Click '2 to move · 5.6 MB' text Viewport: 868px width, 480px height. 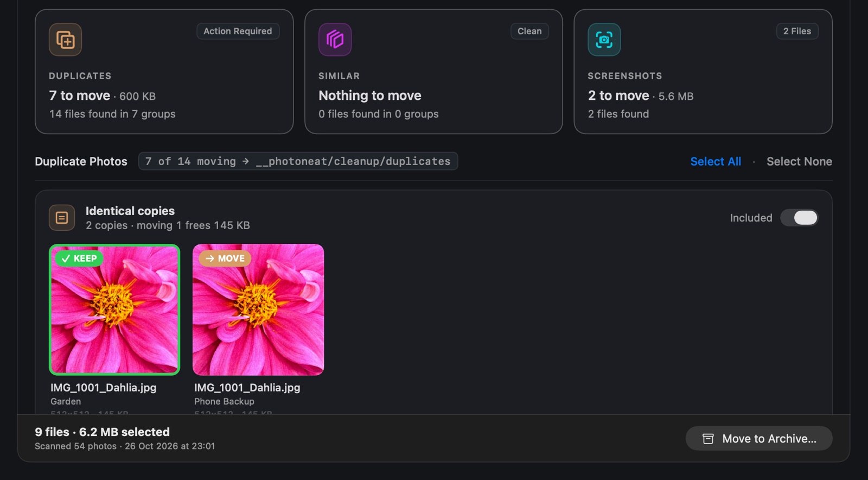pyautogui.click(x=641, y=96)
